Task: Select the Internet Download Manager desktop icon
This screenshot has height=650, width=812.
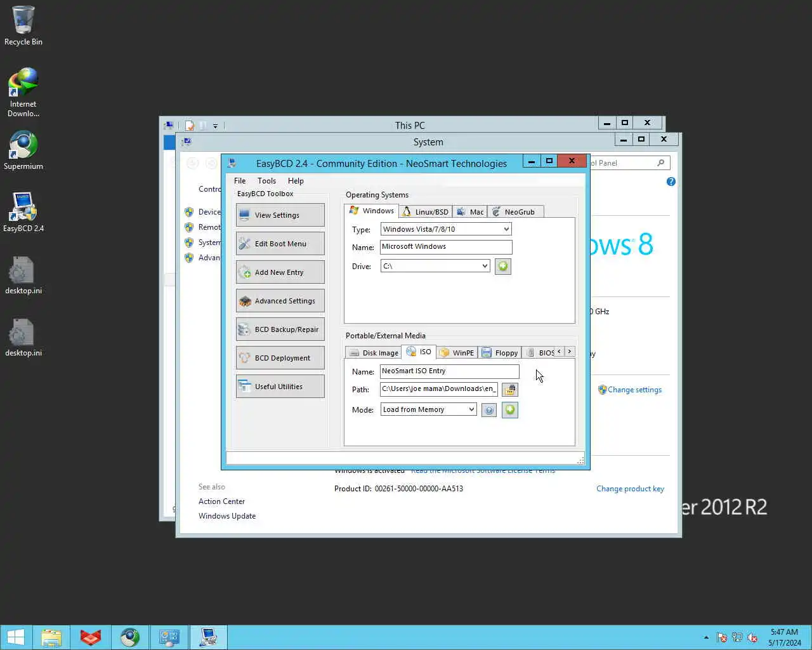Action: point(23,93)
